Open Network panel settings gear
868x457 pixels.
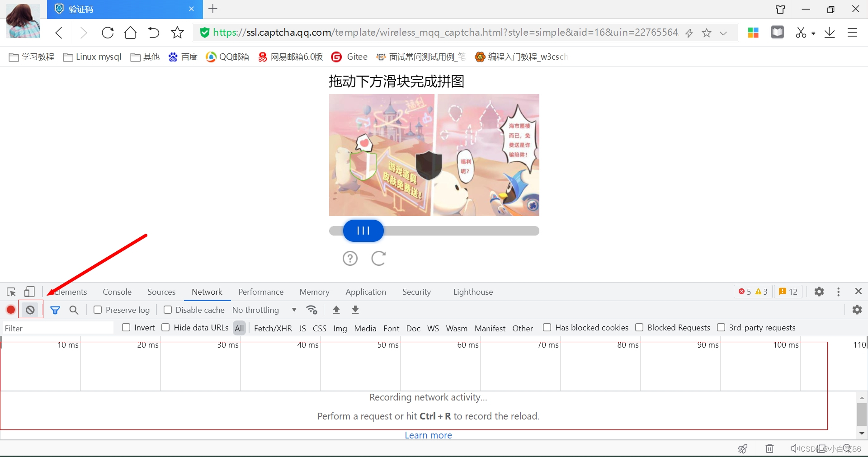click(x=857, y=310)
